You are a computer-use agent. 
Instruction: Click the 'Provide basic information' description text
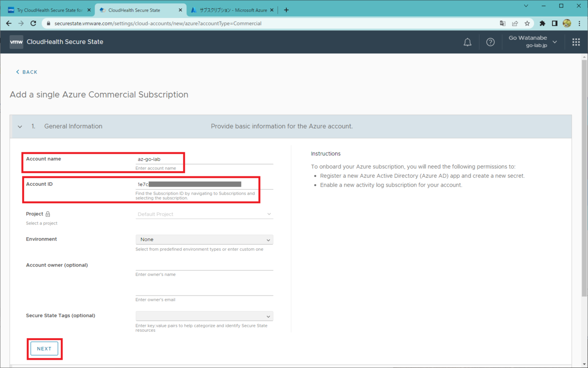pos(282,126)
